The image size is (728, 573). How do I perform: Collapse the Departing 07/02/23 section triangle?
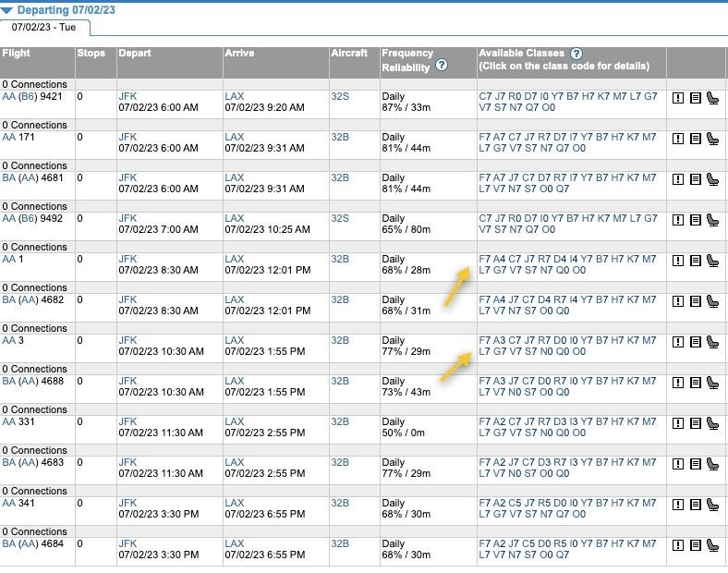click(6, 10)
